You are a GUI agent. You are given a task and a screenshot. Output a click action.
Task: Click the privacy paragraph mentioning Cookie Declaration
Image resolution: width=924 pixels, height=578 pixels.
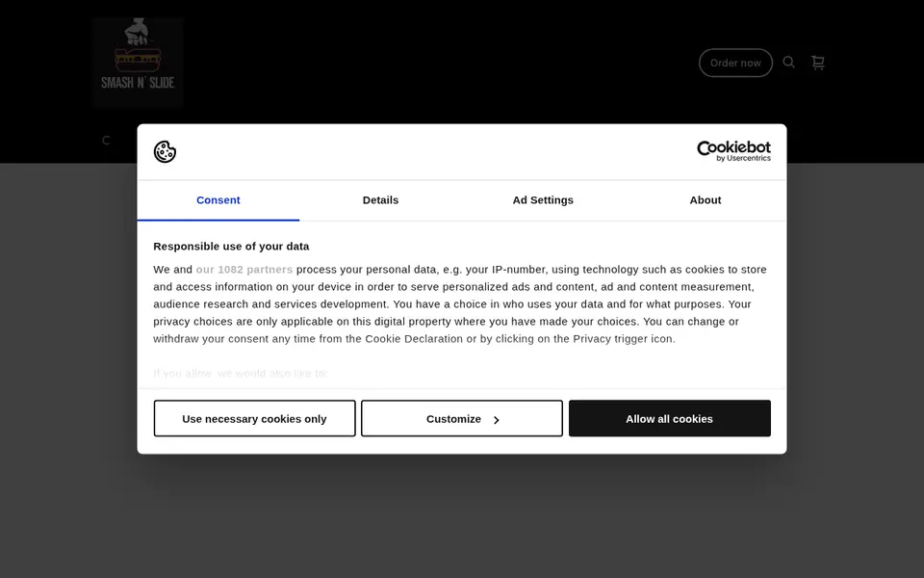460,303
